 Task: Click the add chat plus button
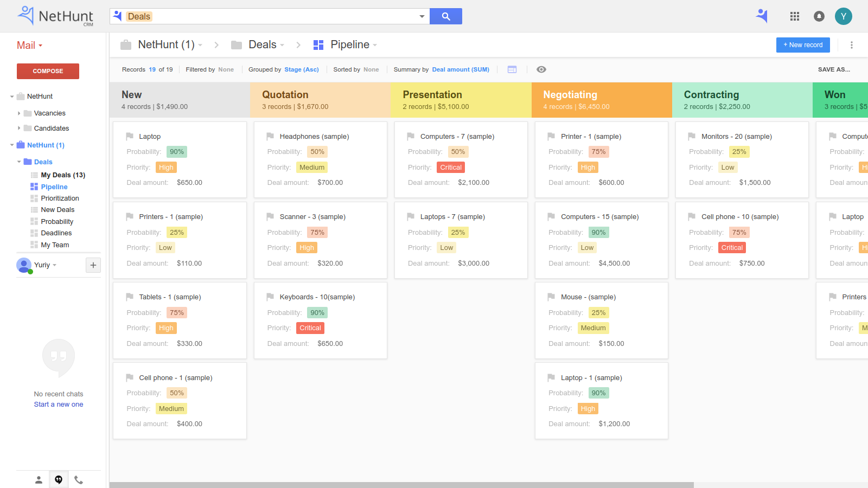(x=93, y=265)
